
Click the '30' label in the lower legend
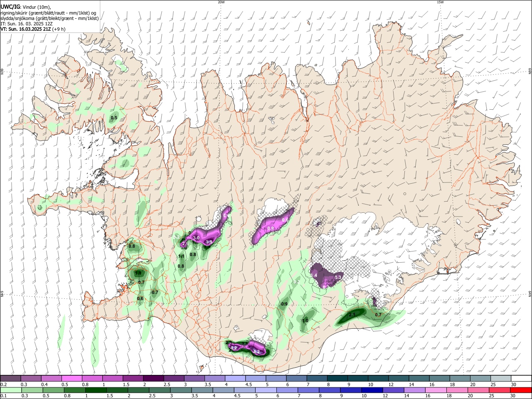click(513, 396)
